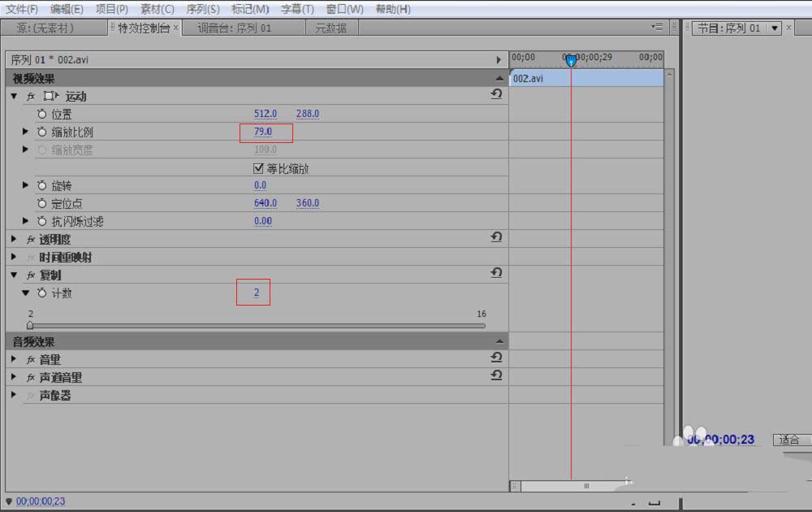This screenshot has height=512, width=812.
Task: Select the 002.avi clip in timeline
Action: (x=586, y=79)
